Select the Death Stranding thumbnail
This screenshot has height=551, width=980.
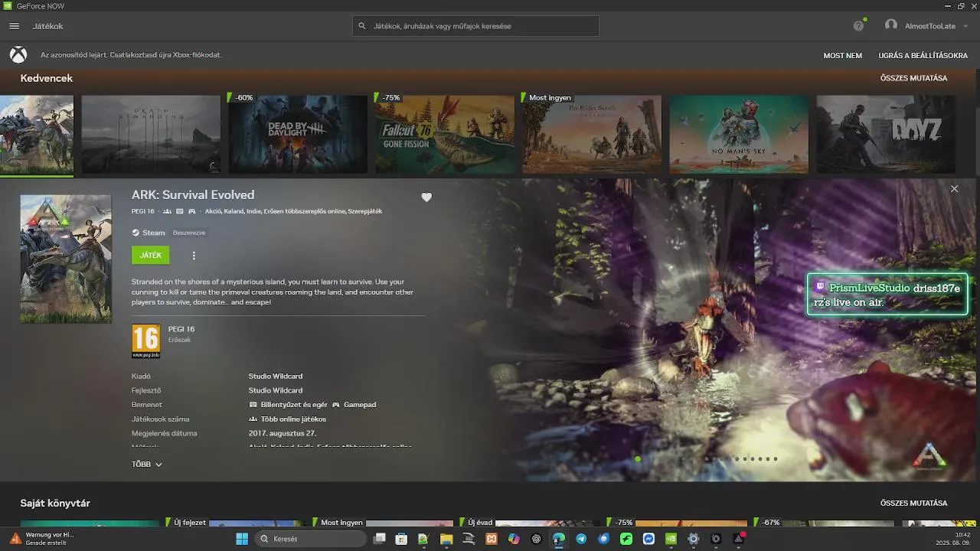click(x=151, y=135)
